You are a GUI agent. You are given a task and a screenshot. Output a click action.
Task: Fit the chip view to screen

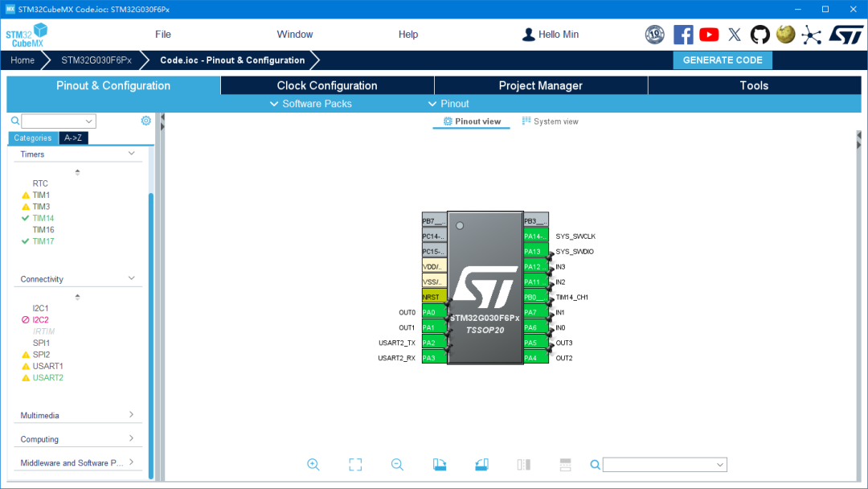coord(355,465)
